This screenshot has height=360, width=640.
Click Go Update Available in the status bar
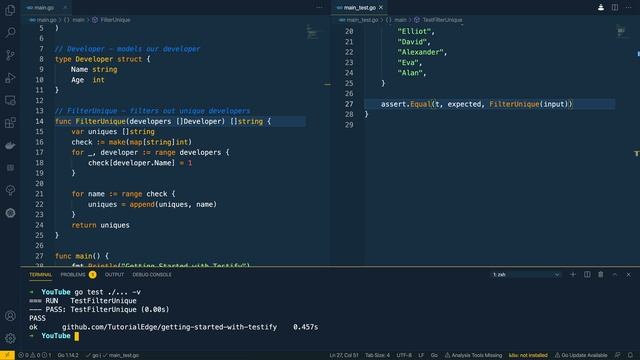point(581,355)
